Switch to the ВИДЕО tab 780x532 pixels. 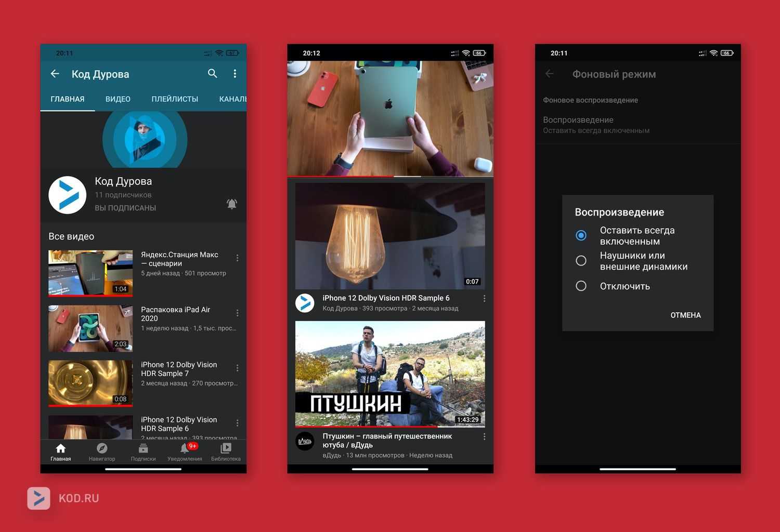pyautogui.click(x=118, y=99)
